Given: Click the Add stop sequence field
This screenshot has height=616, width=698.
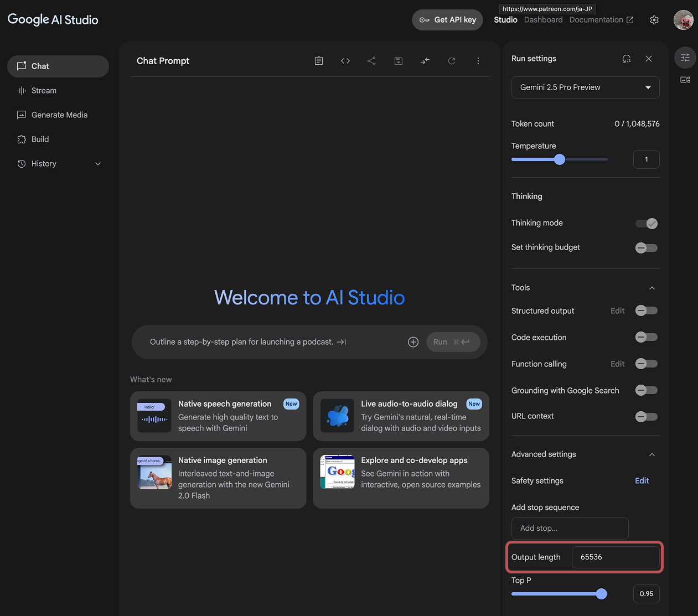Looking at the screenshot, I should [x=570, y=529].
